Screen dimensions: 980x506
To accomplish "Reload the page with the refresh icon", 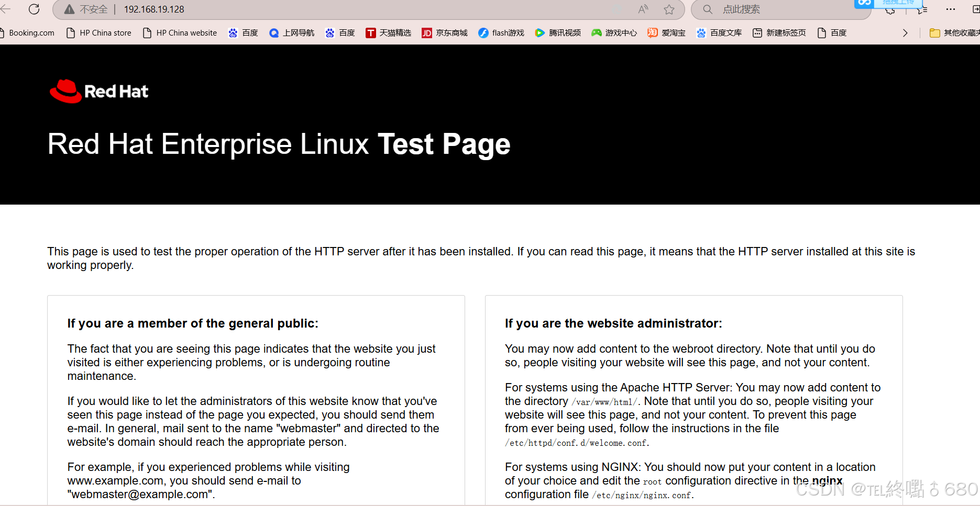I will click(34, 9).
